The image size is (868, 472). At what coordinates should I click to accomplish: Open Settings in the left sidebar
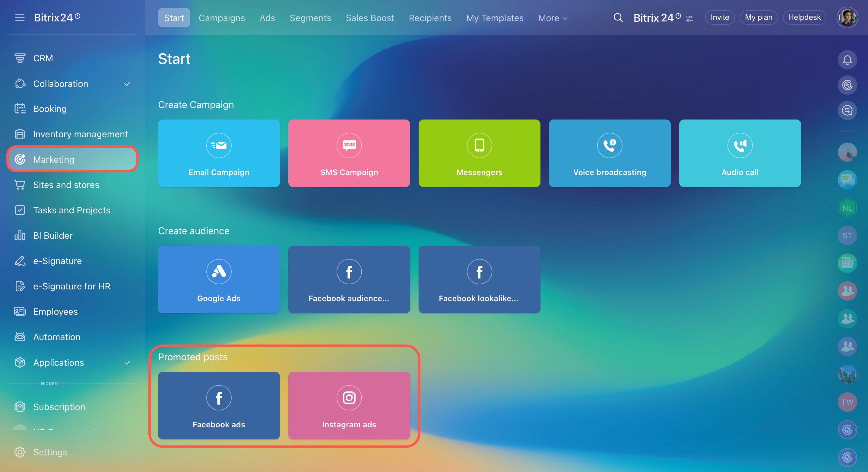pos(50,452)
